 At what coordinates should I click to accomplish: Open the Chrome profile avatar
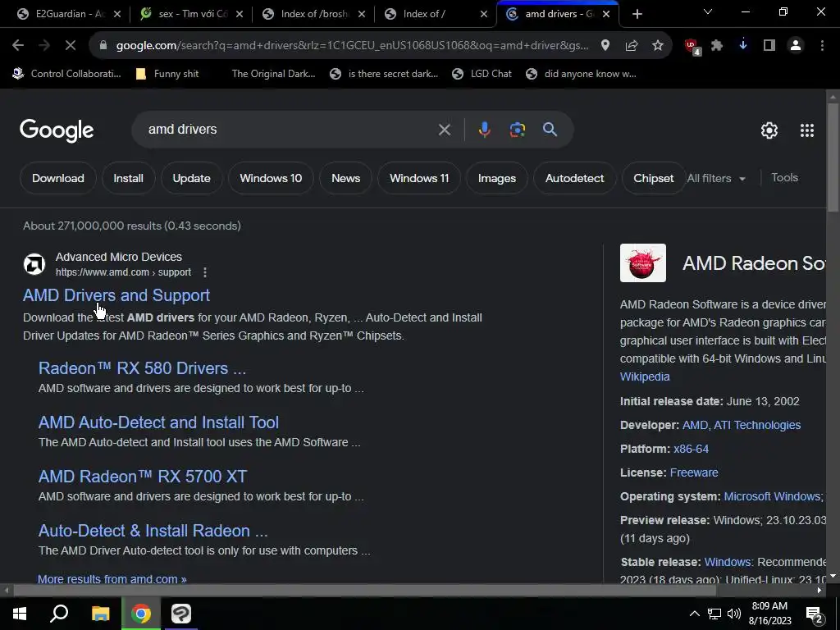[x=796, y=46]
